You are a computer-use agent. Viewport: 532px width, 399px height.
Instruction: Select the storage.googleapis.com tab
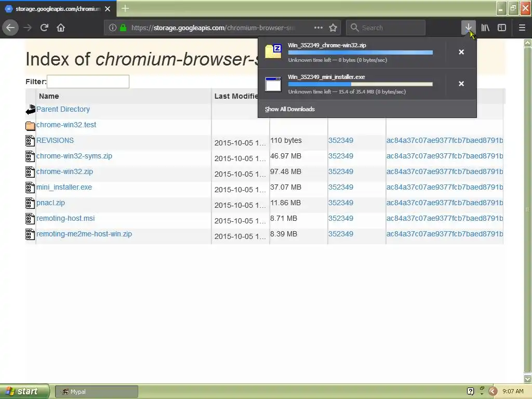(x=58, y=9)
